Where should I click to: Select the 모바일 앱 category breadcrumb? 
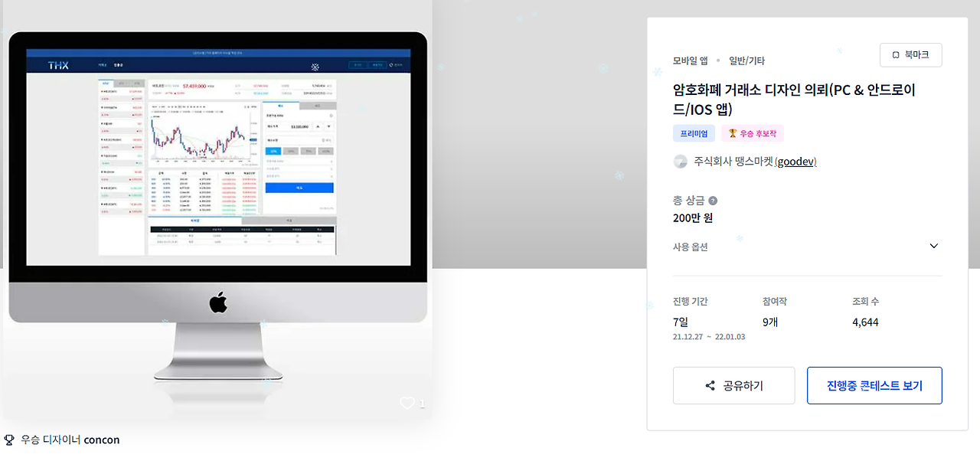point(690,60)
